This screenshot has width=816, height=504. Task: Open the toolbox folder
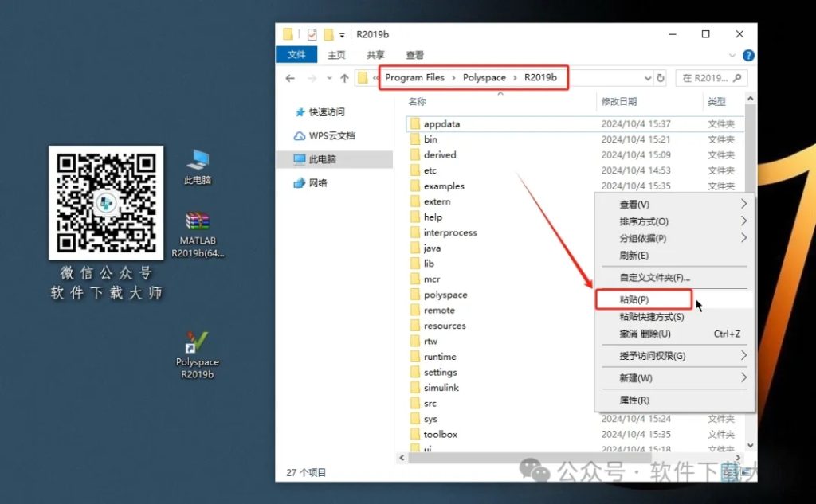coord(441,434)
